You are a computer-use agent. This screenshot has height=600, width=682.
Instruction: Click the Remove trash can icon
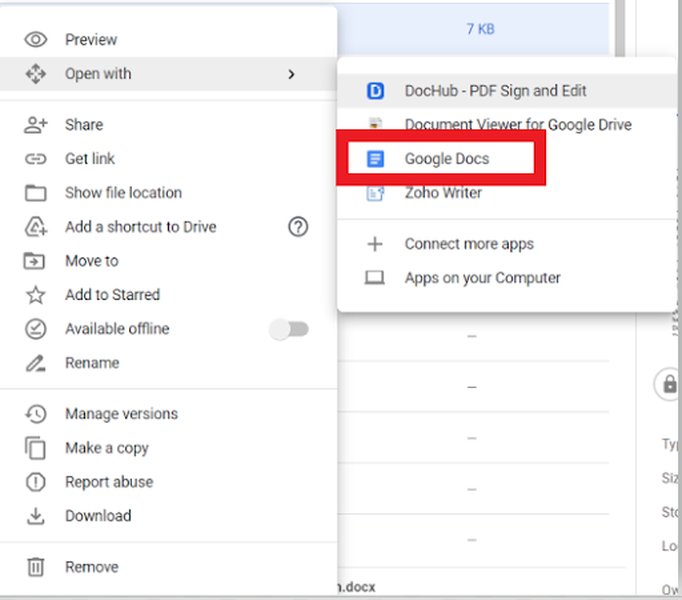tap(36, 567)
